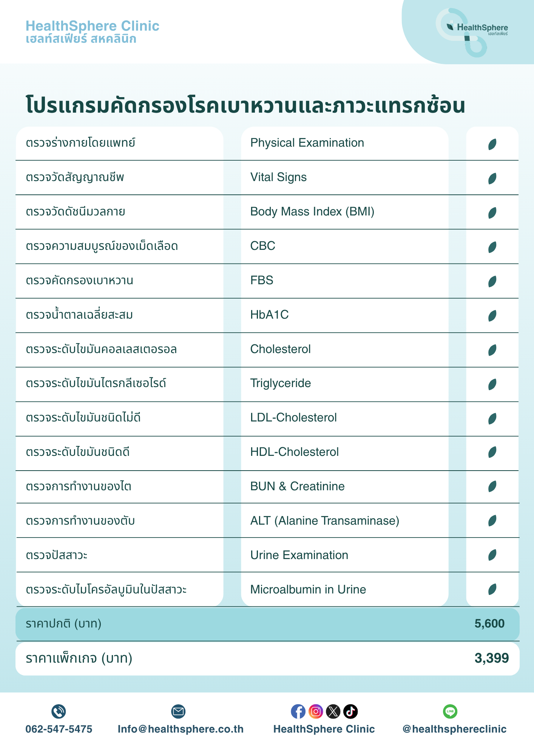Click the leaf mark in Physical Examination row
The width and height of the screenshot is (534, 756).
pyautogui.click(x=492, y=144)
